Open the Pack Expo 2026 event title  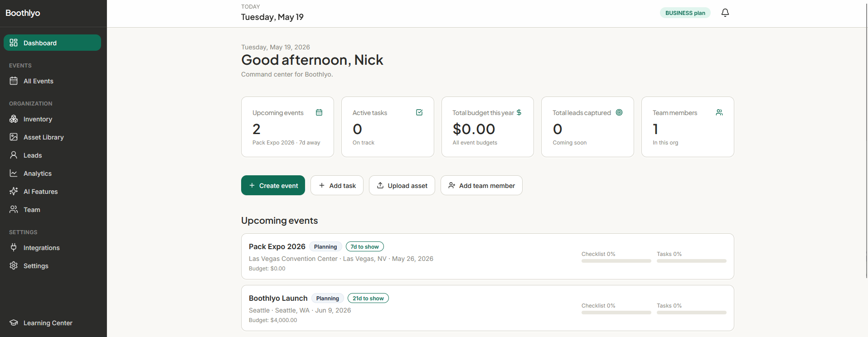(x=277, y=246)
